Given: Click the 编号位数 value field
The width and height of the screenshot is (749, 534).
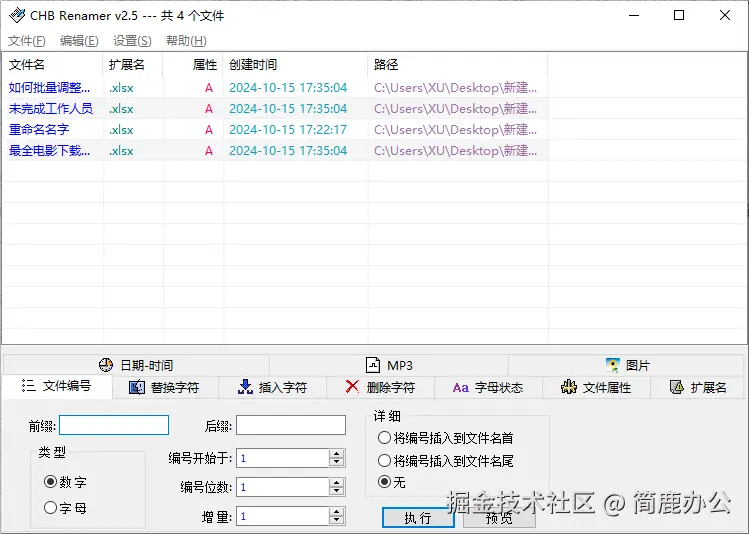Looking at the screenshot, I should pyautogui.click(x=283, y=487).
